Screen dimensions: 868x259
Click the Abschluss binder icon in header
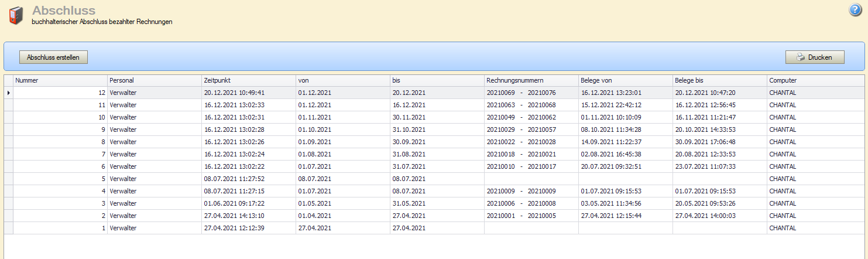(x=17, y=15)
